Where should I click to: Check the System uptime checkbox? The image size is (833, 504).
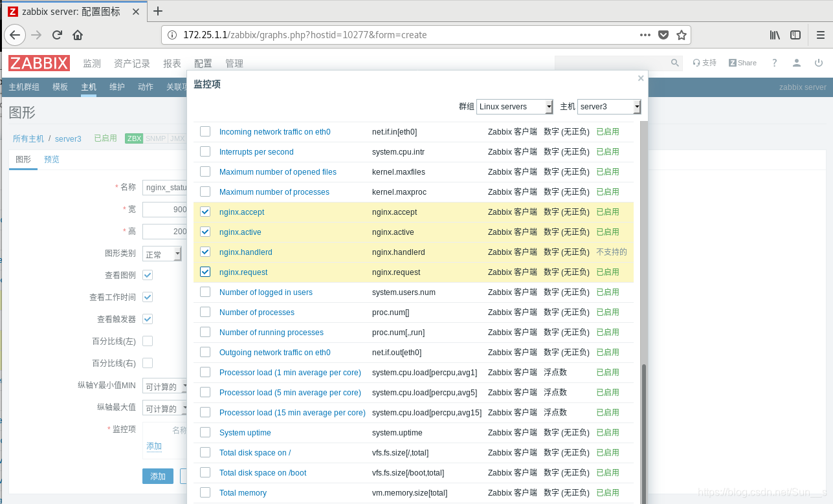point(205,432)
